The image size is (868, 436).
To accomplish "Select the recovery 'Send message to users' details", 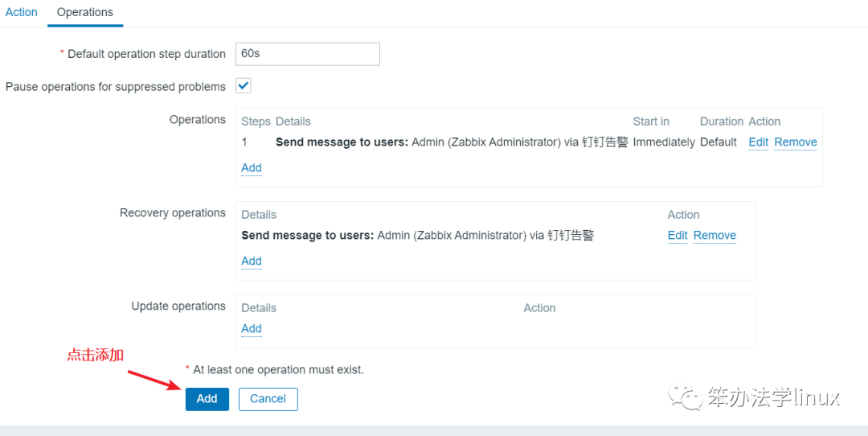I will click(x=417, y=236).
